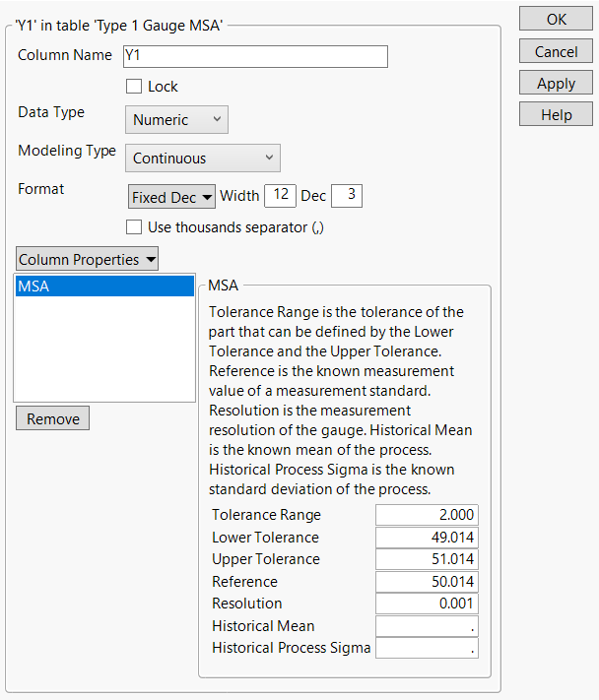Click the format Width field
Screen dimensions: 599x700
tap(280, 196)
